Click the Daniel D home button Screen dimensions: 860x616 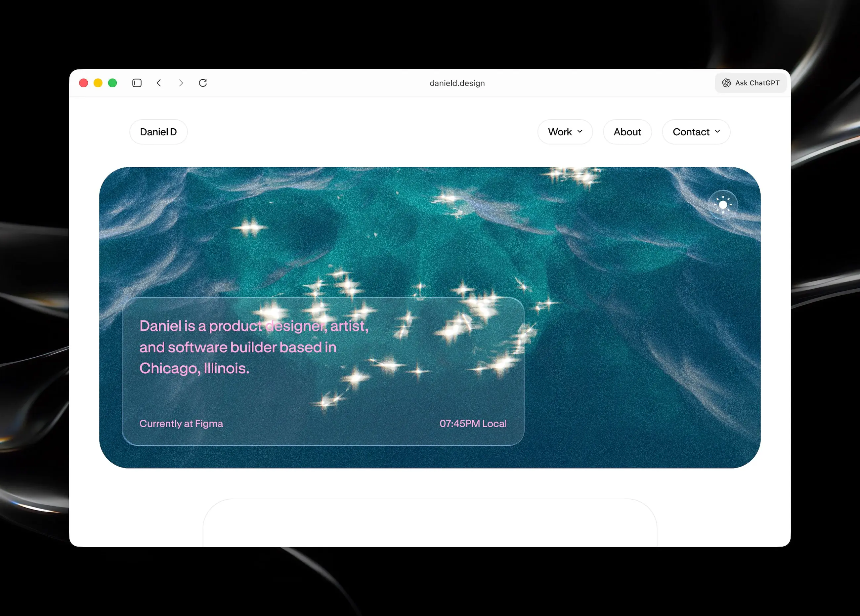pos(158,132)
